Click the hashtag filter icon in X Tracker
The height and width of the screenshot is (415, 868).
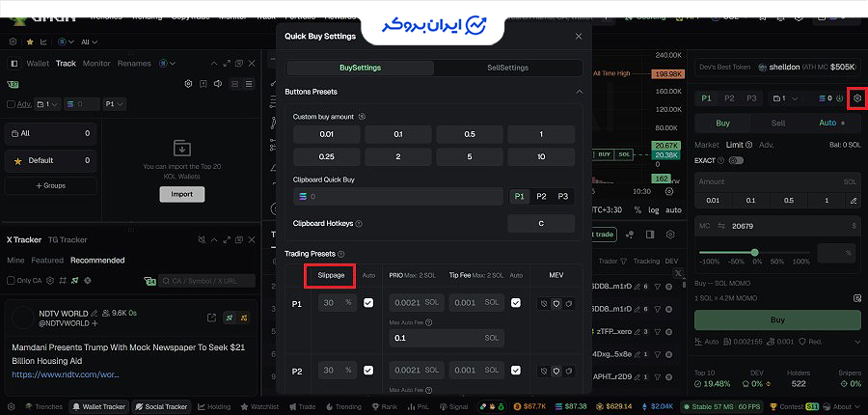[63, 280]
